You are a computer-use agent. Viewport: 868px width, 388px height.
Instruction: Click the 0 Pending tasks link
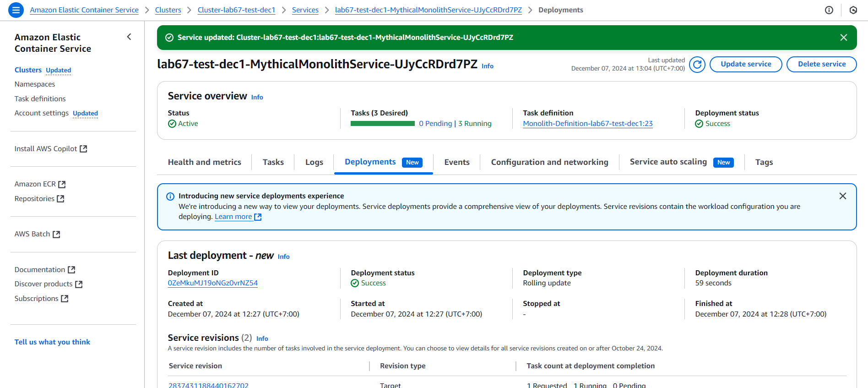(435, 124)
